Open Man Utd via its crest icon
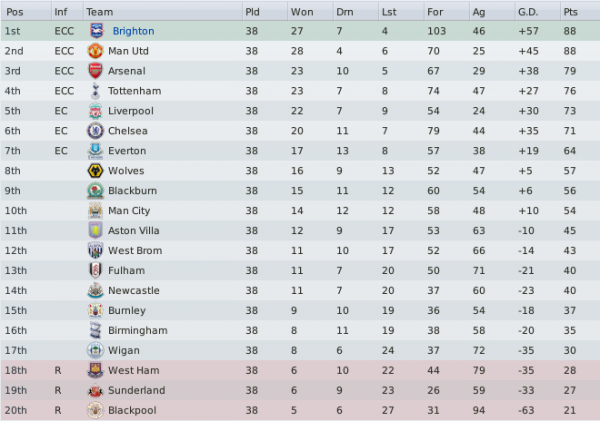Screen dimensions: 600x421 pyautogui.click(x=95, y=51)
